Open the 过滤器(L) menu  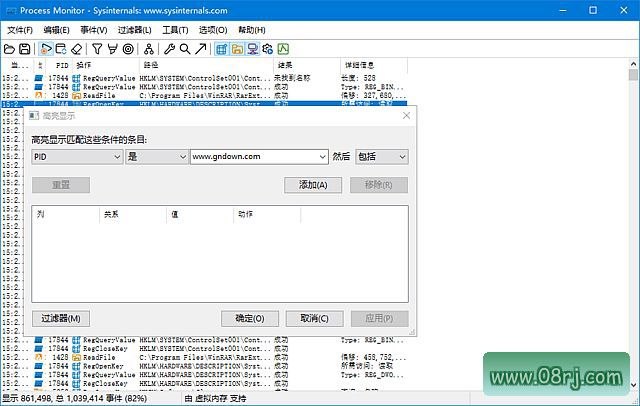click(134, 30)
